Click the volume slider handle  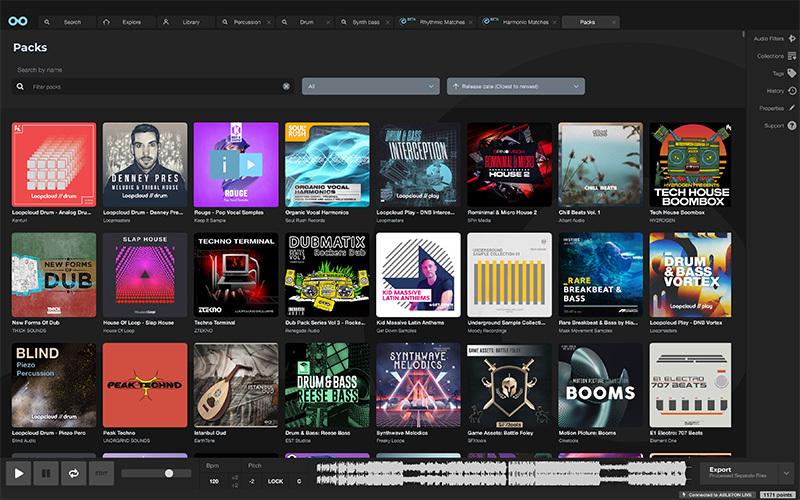pyautogui.click(x=169, y=473)
